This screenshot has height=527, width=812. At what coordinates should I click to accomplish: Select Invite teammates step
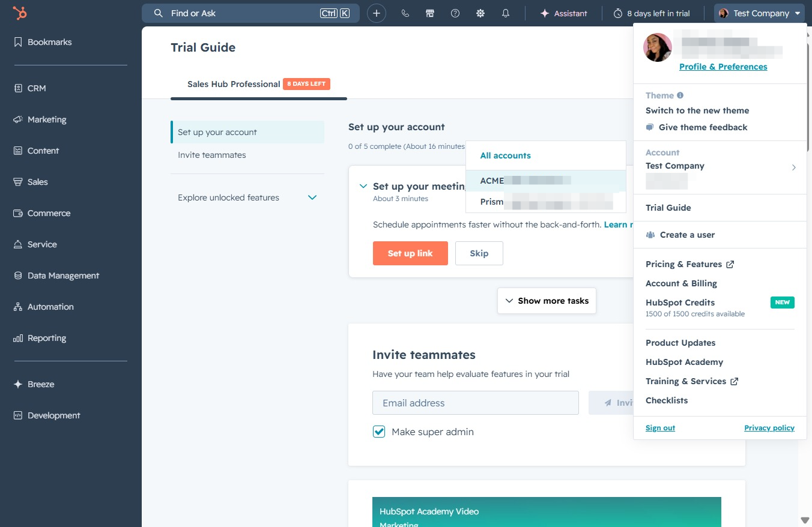click(247, 155)
